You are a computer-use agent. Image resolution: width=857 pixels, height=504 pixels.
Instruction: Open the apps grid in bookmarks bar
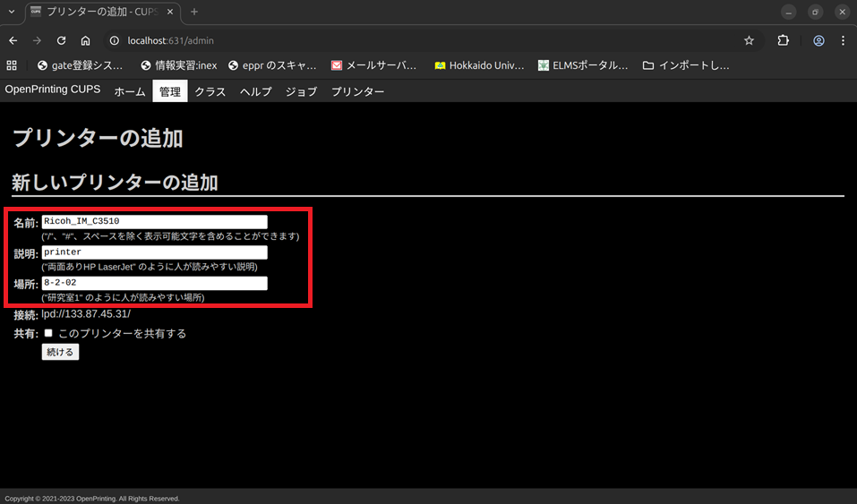tap(12, 65)
